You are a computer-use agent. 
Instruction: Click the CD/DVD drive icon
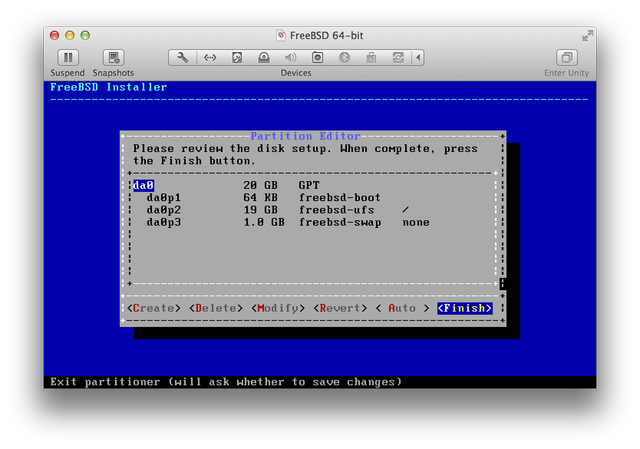264,58
